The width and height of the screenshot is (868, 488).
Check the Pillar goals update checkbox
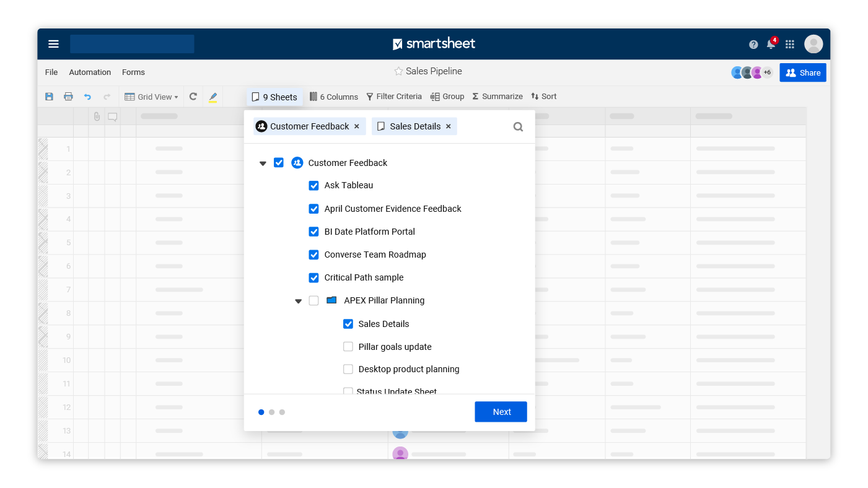[348, 347]
